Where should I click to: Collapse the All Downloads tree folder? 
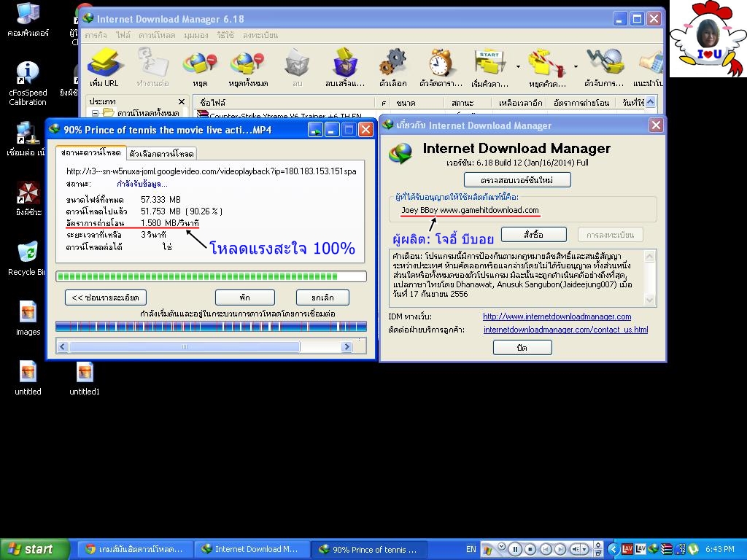96,113
